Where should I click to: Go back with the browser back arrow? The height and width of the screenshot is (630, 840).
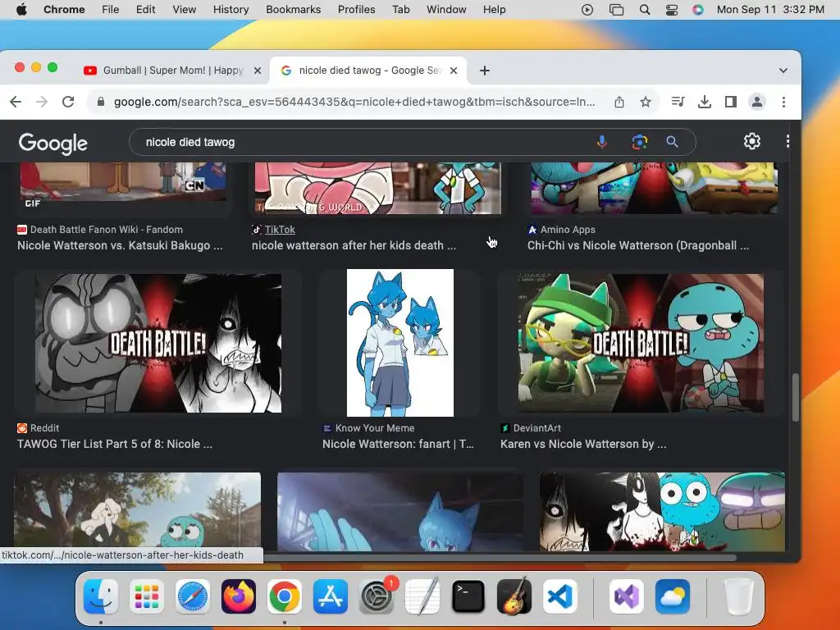coord(16,102)
